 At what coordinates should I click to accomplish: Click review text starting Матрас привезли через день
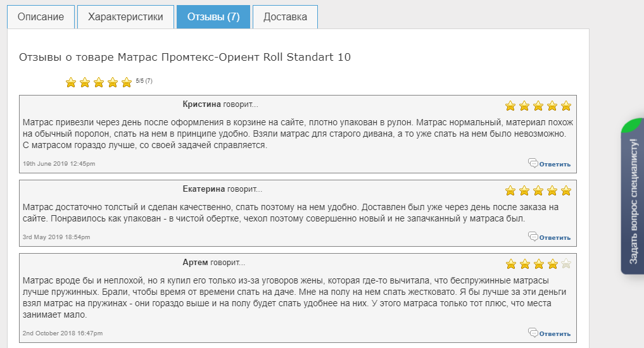298,134
